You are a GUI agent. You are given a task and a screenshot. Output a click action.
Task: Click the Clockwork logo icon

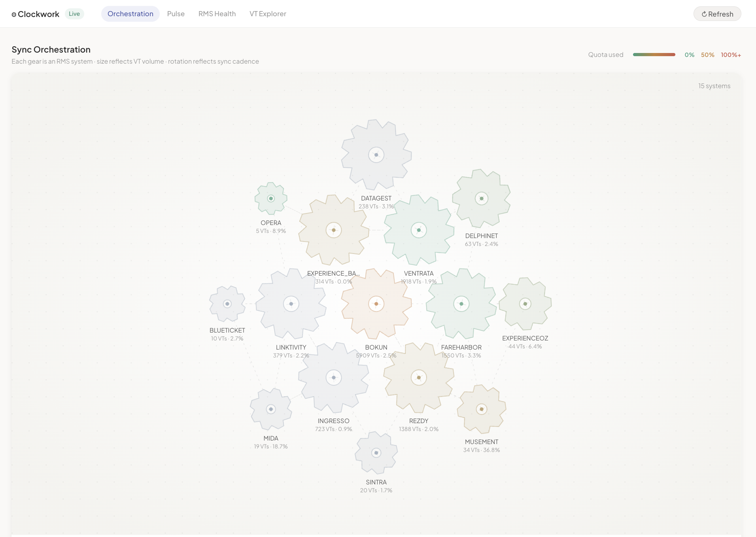(14, 14)
